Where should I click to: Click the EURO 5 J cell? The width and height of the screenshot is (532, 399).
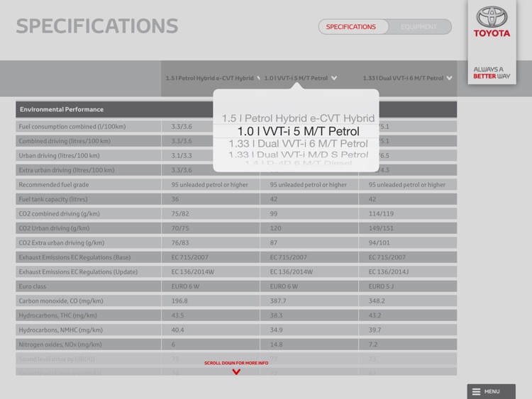pos(382,286)
